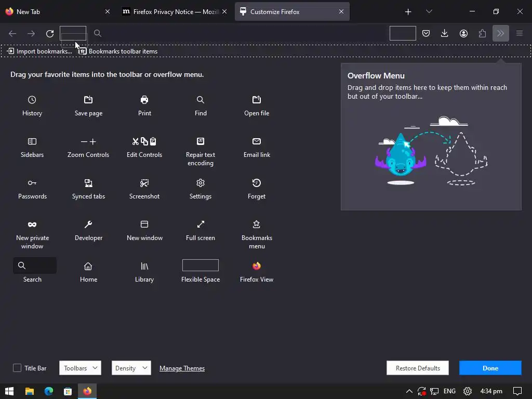Click the Back arrow button
Viewport: 532px width, 399px height.
pyautogui.click(x=12, y=33)
